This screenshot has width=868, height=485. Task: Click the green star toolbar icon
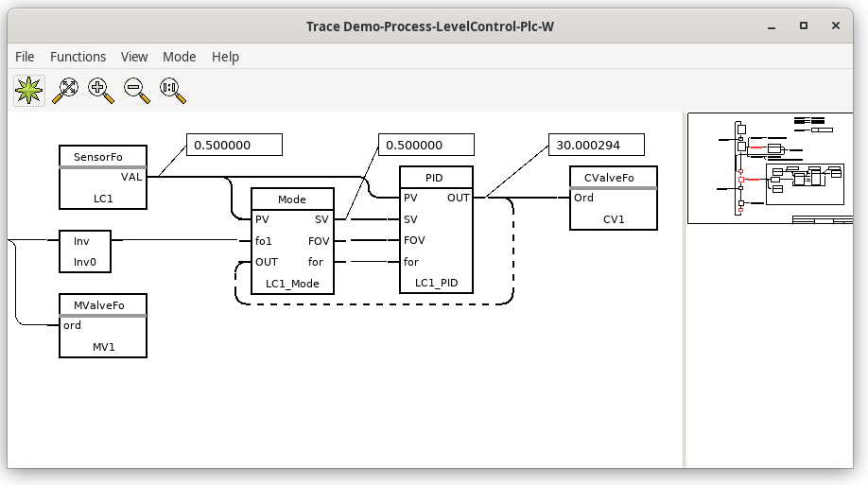[28, 91]
